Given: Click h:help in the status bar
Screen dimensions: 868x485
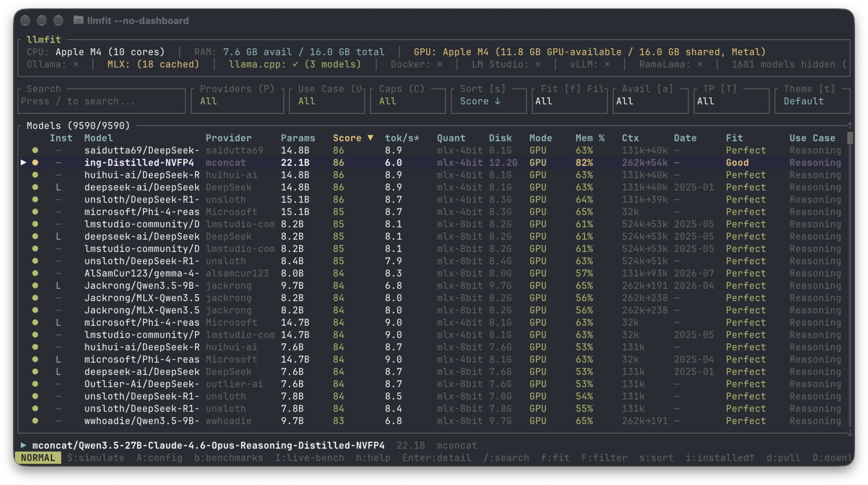Looking at the screenshot, I should pyautogui.click(x=373, y=458).
